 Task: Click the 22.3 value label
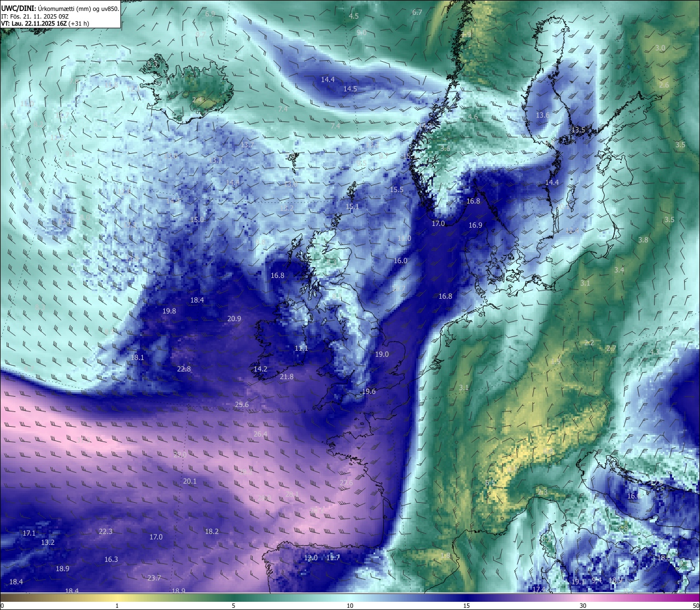106,531
